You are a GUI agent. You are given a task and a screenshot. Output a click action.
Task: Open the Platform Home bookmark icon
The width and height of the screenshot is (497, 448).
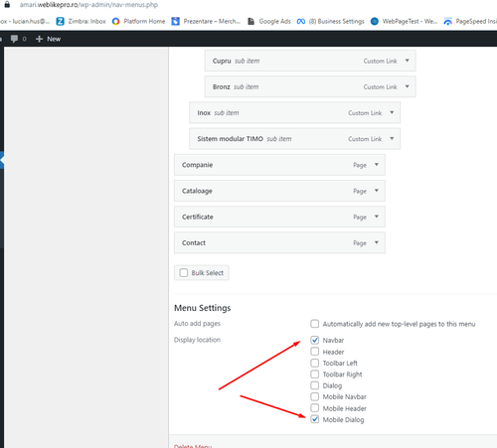click(x=115, y=22)
